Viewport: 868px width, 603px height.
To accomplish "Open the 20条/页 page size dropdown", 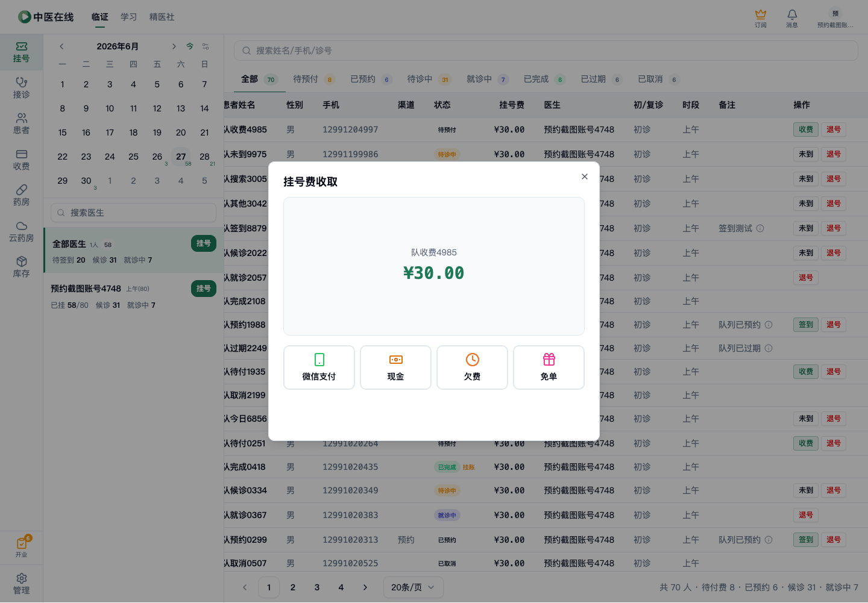I will pyautogui.click(x=414, y=587).
